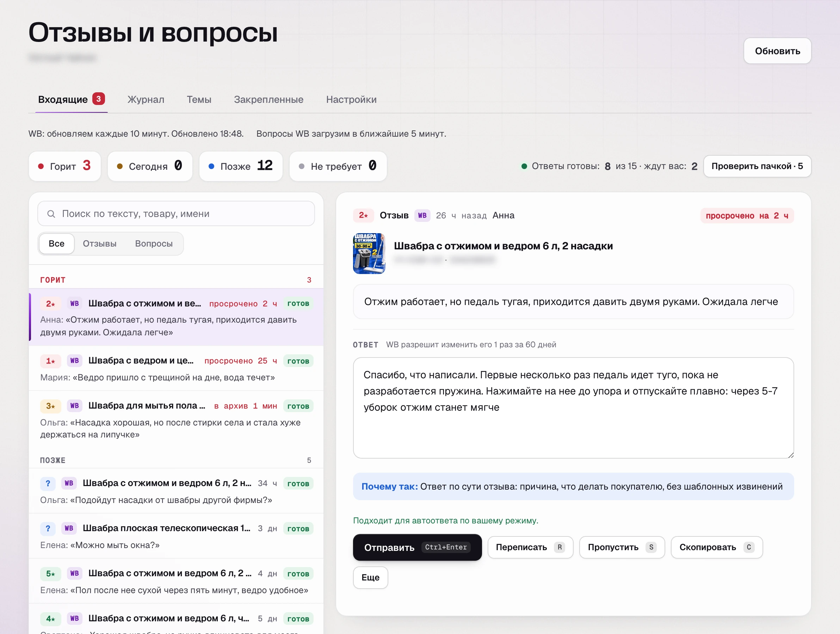Click the Проверить пачкой 5 button
The width and height of the screenshot is (840, 634).
757,166
